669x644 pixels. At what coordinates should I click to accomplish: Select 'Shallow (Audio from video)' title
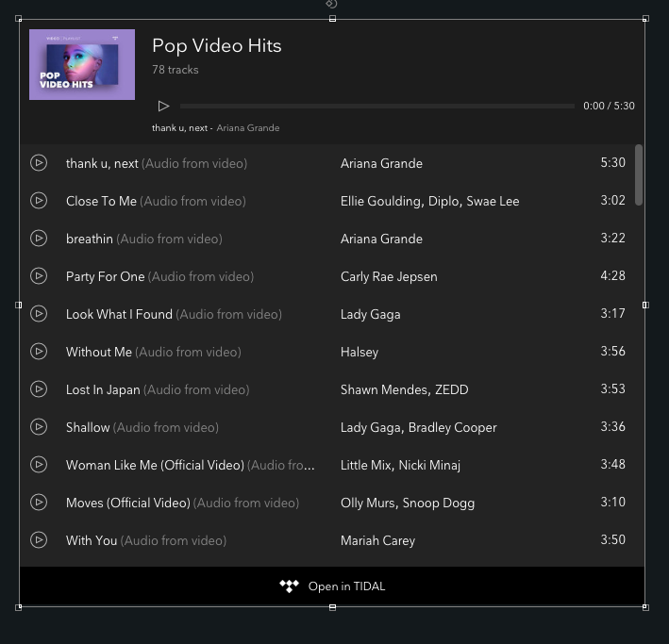(142, 427)
